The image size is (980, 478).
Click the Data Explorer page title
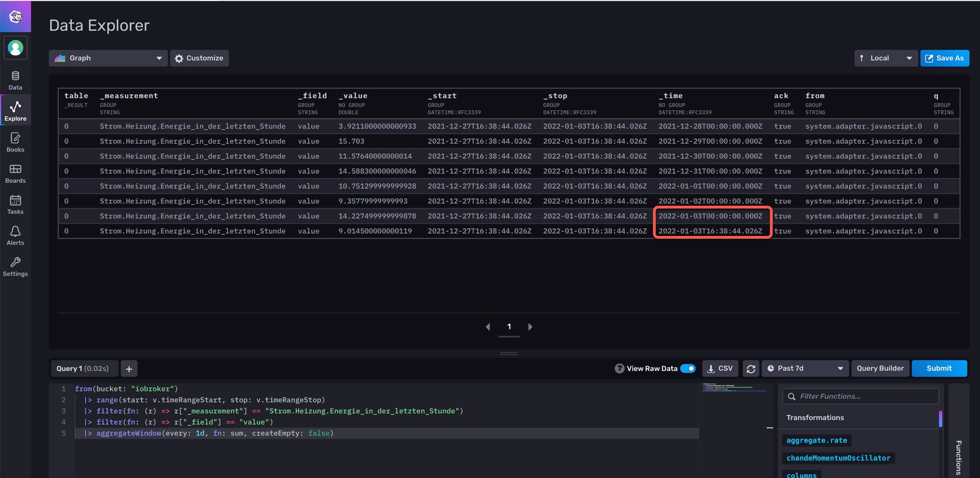pyautogui.click(x=99, y=26)
